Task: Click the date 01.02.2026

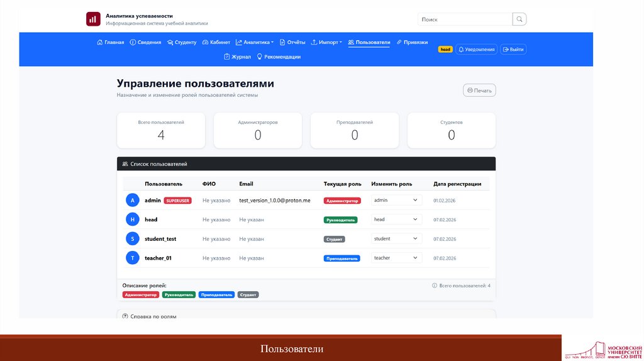Action: tap(445, 201)
